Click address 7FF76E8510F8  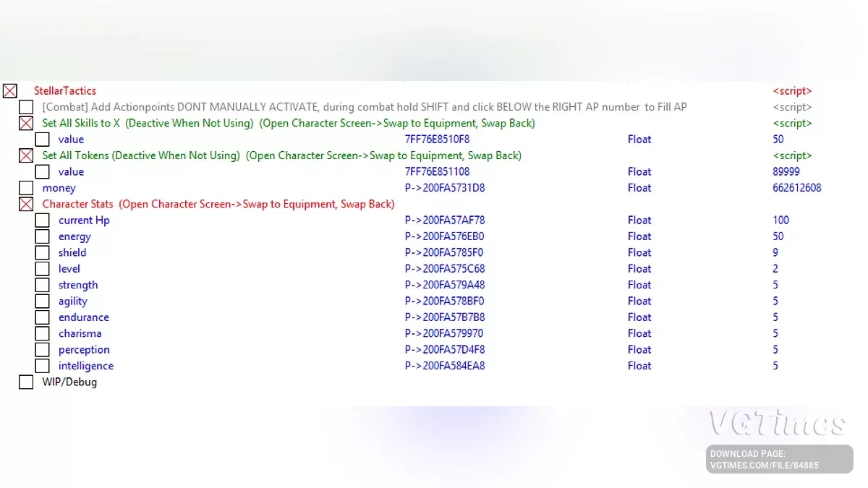click(x=437, y=140)
